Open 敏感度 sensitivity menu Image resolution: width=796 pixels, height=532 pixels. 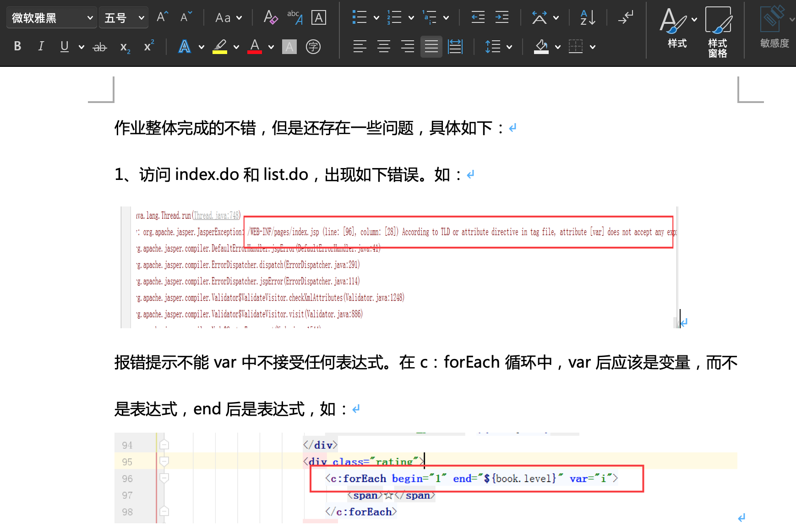pos(775,27)
